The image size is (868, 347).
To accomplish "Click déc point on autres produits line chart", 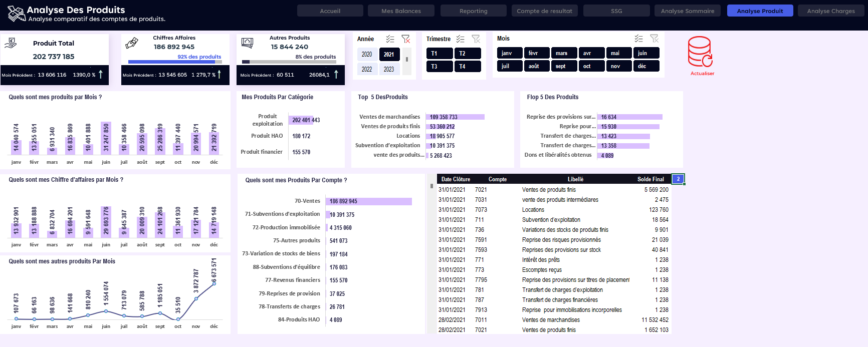I will click(214, 283).
